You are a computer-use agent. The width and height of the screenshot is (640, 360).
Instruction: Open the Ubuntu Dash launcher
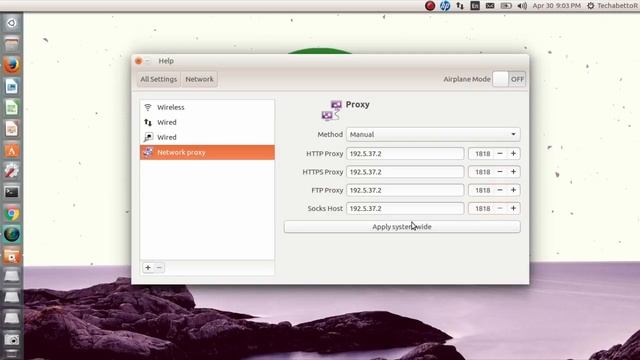pos(11,23)
